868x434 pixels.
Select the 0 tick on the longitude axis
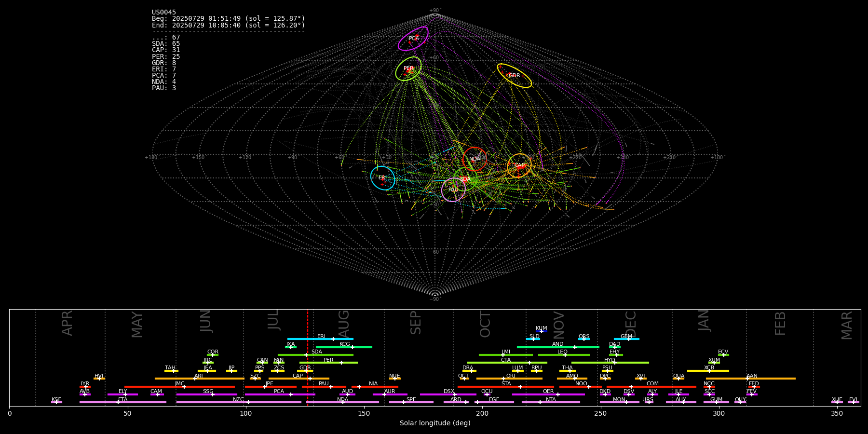(x=10, y=413)
